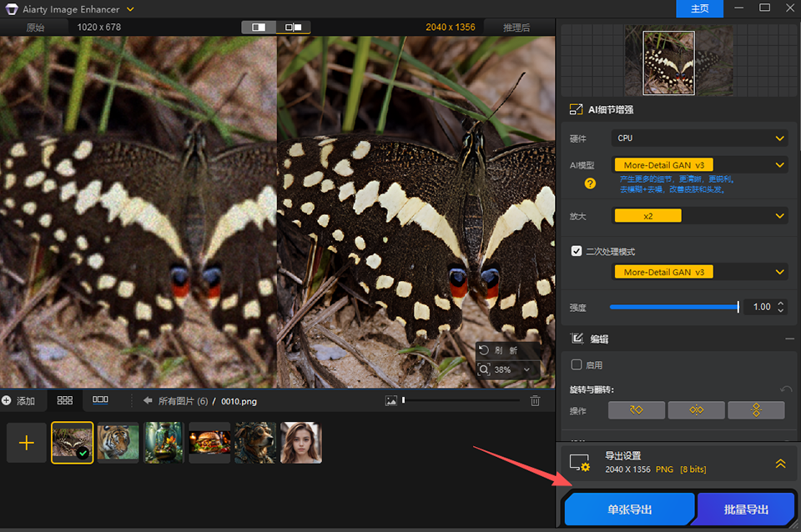Viewport: 801px width, 532px height.
Task: Click the 1020 x 678 original resolution text
Action: pos(99,27)
